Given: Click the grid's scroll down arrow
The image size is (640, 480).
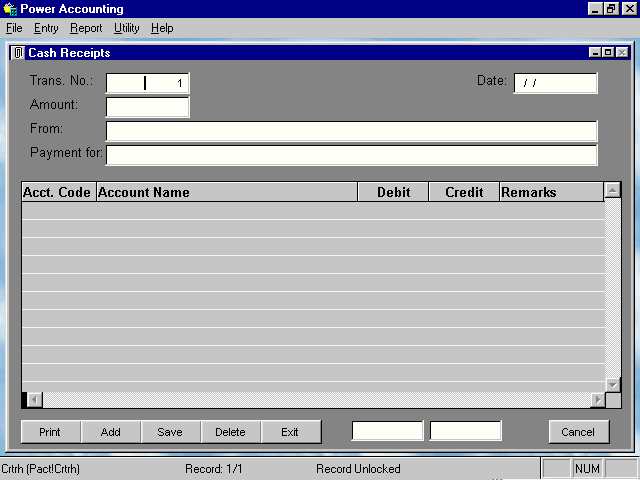Looking at the screenshot, I should coord(613,384).
